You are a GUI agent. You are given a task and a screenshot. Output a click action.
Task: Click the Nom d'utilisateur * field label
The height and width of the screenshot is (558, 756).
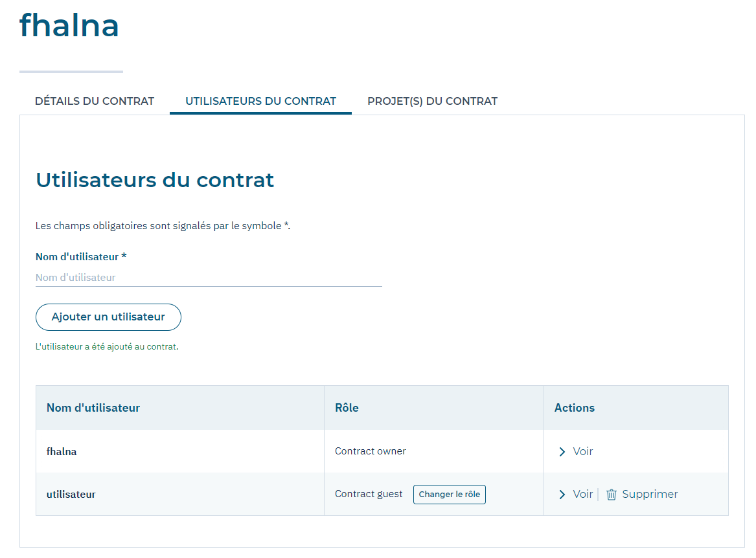[x=81, y=257]
